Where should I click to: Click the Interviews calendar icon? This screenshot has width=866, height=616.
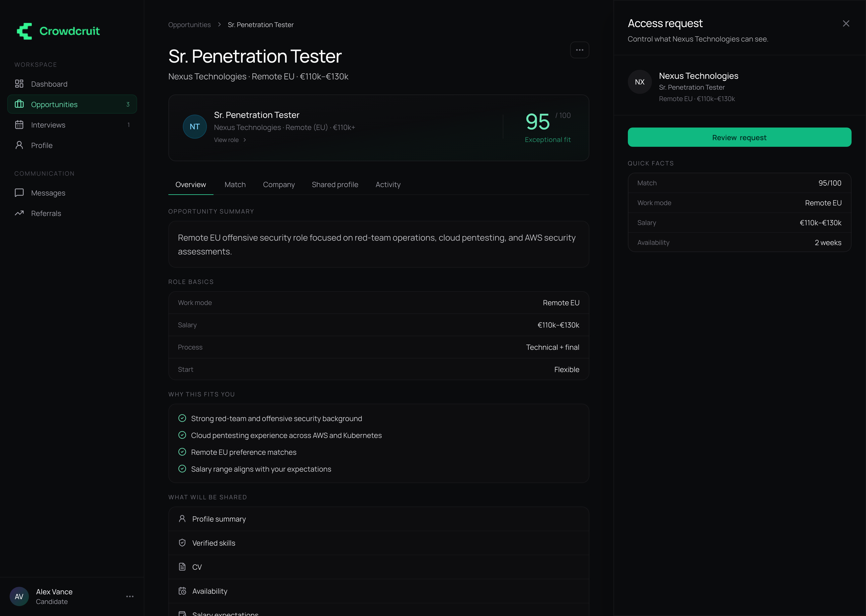[19, 125]
